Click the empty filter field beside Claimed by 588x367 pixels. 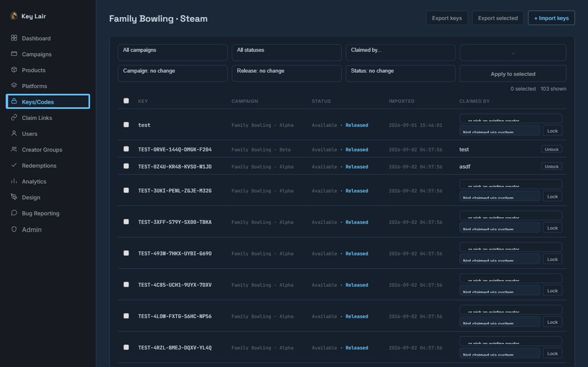(x=513, y=52)
